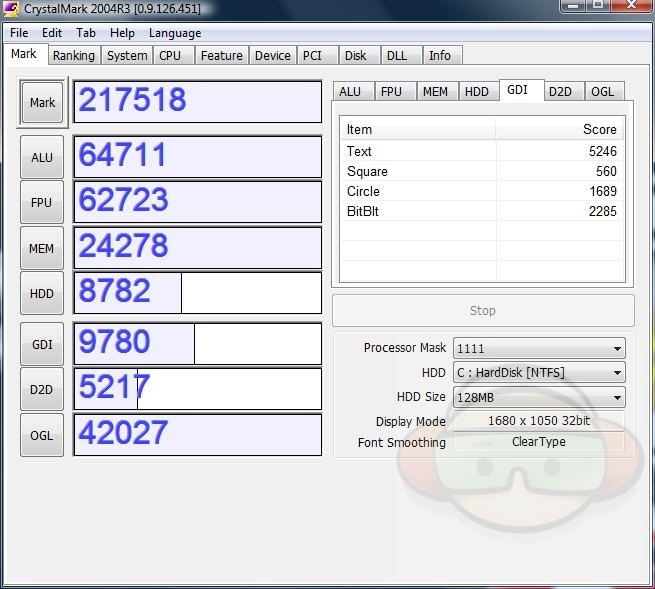Select the Text row in score list
655x589 pixels.
pyautogui.click(x=481, y=151)
